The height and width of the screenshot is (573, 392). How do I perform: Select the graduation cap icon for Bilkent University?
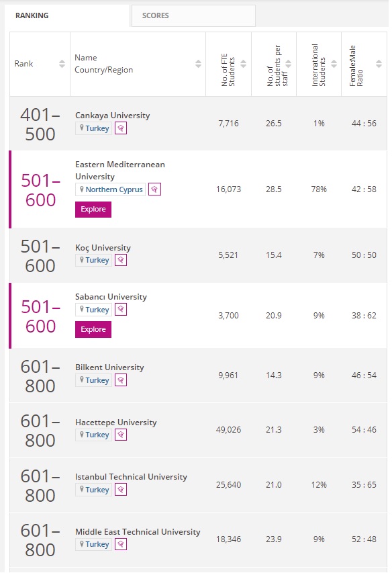tap(121, 380)
